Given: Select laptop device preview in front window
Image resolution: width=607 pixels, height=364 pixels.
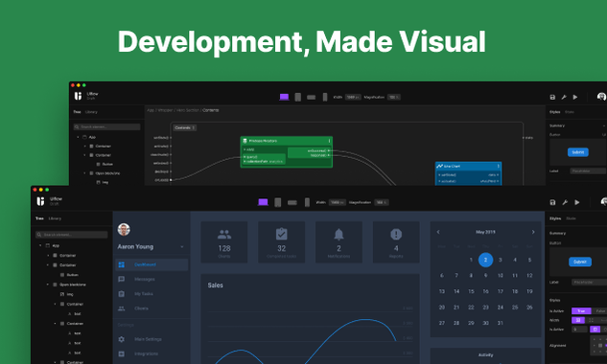Looking at the screenshot, I should (x=263, y=202).
